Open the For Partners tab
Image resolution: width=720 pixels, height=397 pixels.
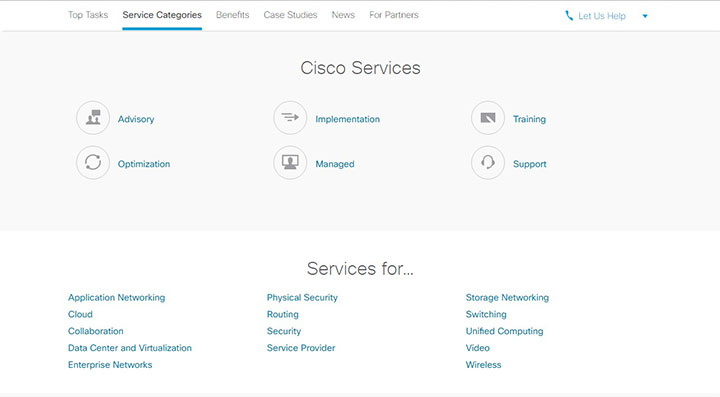pyautogui.click(x=394, y=15)
